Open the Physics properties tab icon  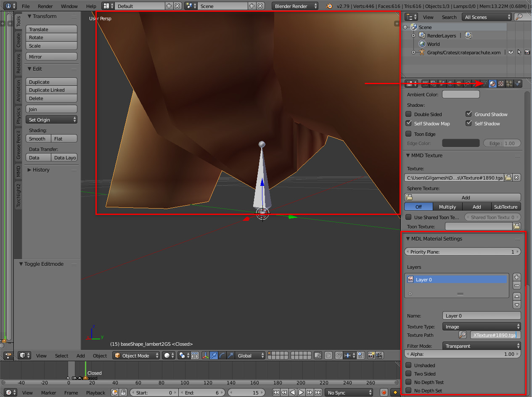coord(518,84)
